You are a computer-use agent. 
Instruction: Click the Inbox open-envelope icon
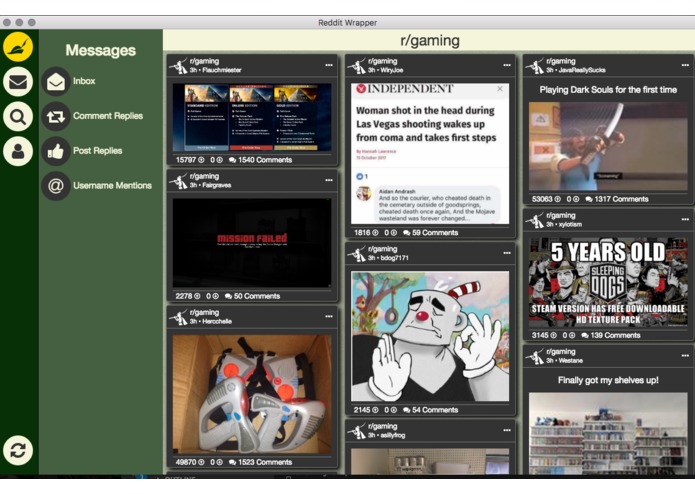56,82
